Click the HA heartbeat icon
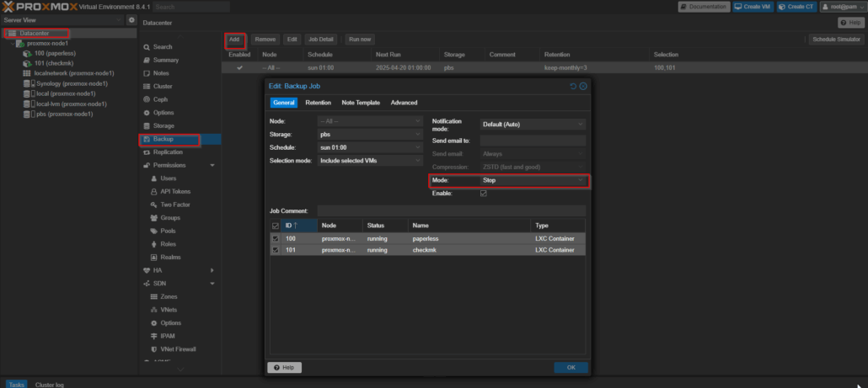This screenshot has height=388, width=868. [147, 270]
